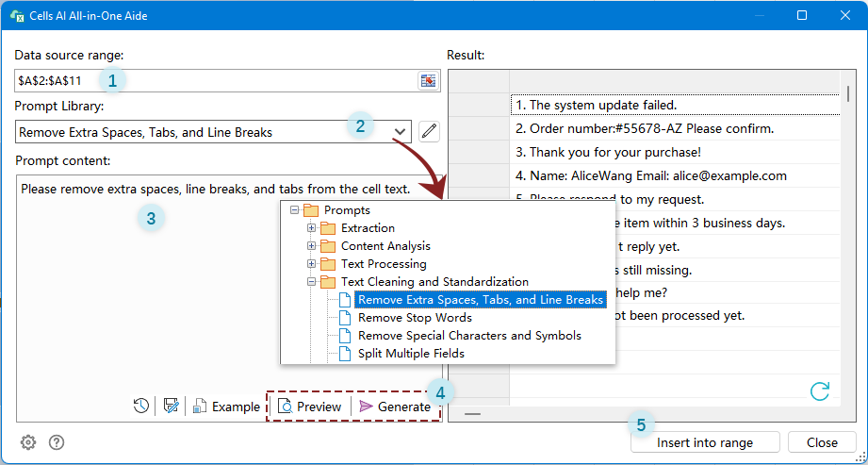The width and height of the screenshot is (868, 465).
Task: Expand the Text Processing folder
Action: pos(312,263)
